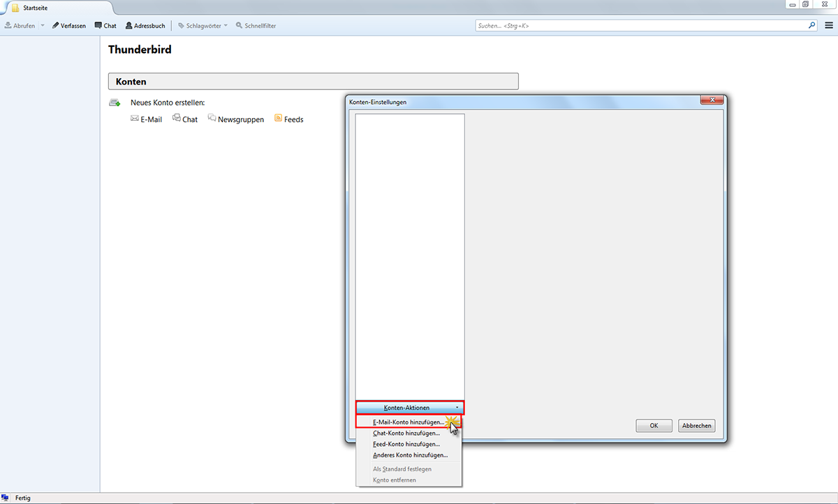Open the Schlagwörter dropdown

(203, 26)
